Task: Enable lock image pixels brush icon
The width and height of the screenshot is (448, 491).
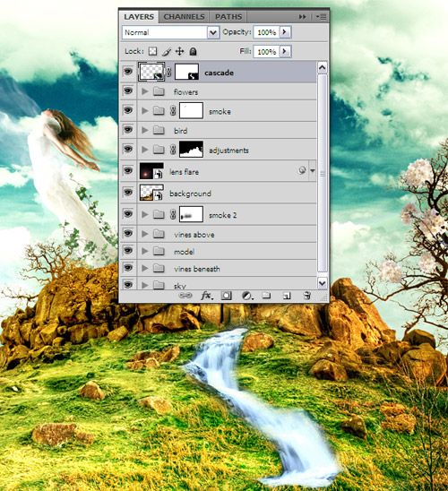Action: click(167, 51)
